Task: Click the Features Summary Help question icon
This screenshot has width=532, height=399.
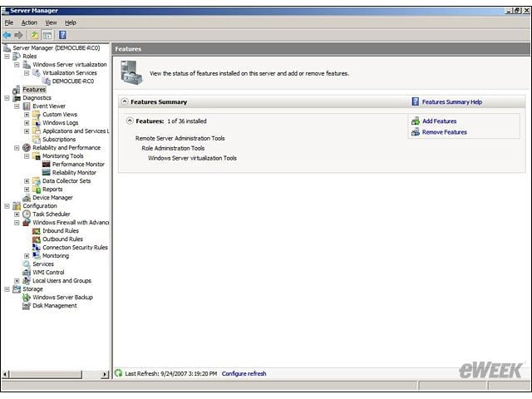Action: point(416,101)
